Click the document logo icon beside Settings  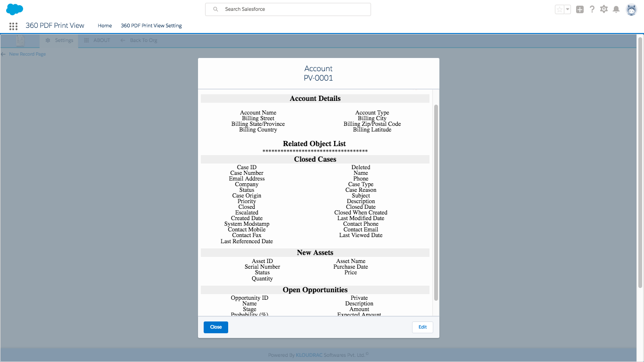click(x=20, y=41)
